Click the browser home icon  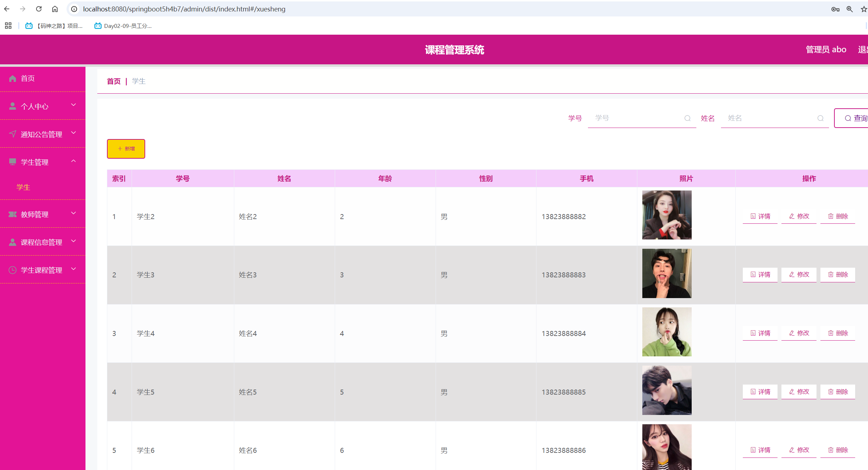point(55,9)
